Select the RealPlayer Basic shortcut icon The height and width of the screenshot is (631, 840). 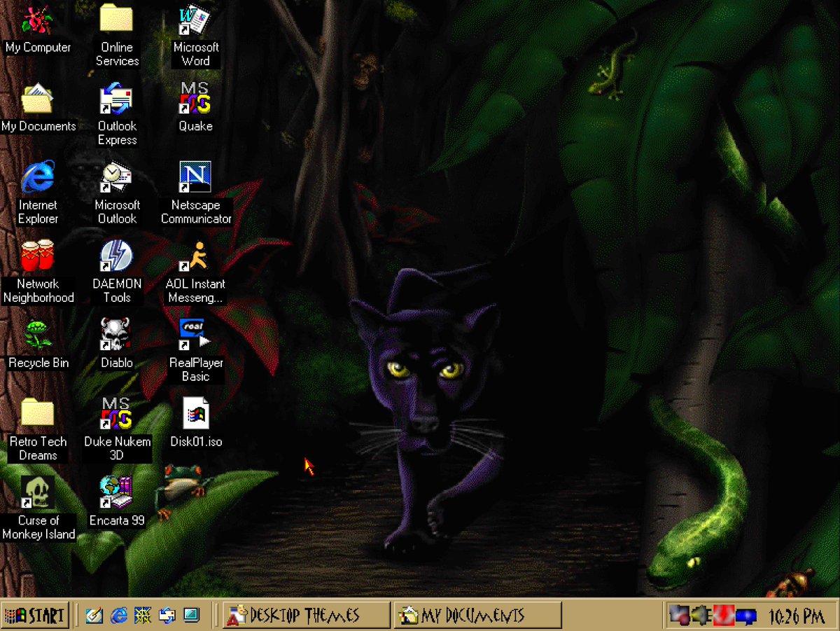[x=195, y=335]
